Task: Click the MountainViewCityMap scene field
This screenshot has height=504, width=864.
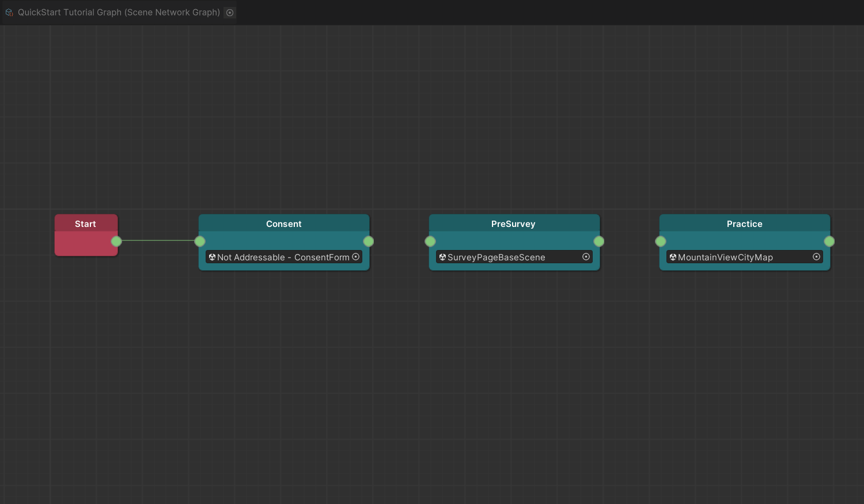Action: 745,257
